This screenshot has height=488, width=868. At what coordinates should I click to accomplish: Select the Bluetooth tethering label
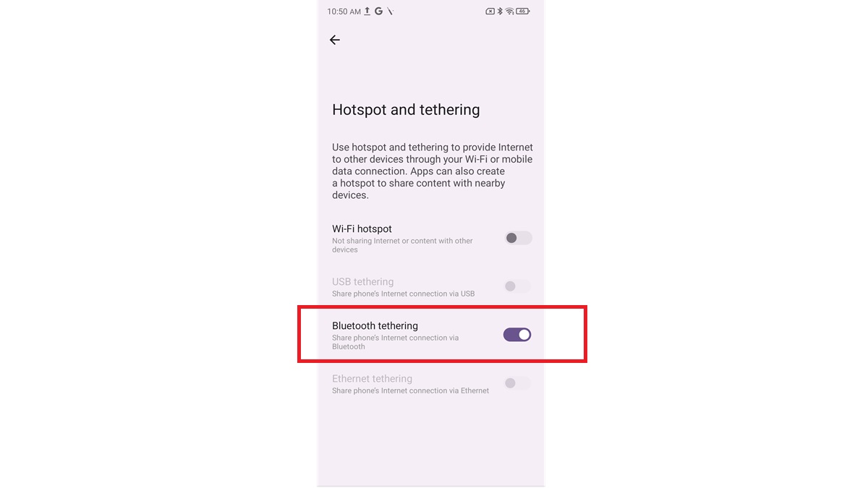pos(375,325)
